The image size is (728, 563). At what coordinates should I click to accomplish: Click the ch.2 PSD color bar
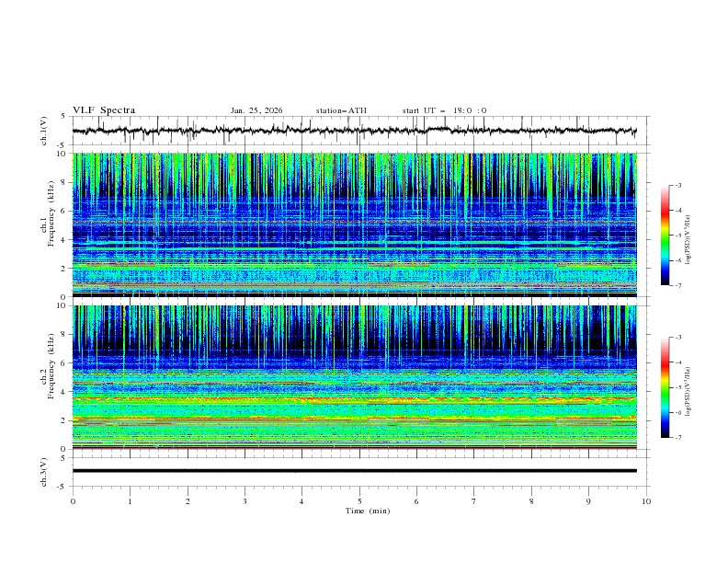pyautogui.click(x=665, y=387)
